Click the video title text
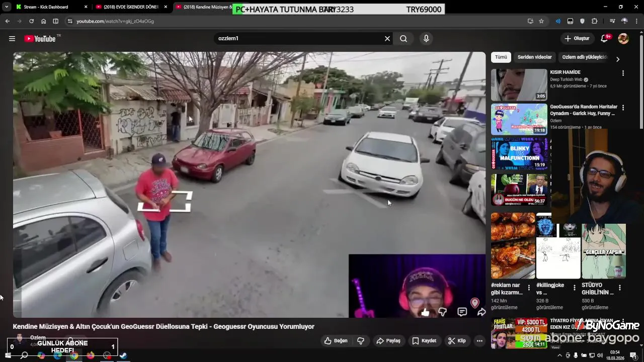 point(164,327)
